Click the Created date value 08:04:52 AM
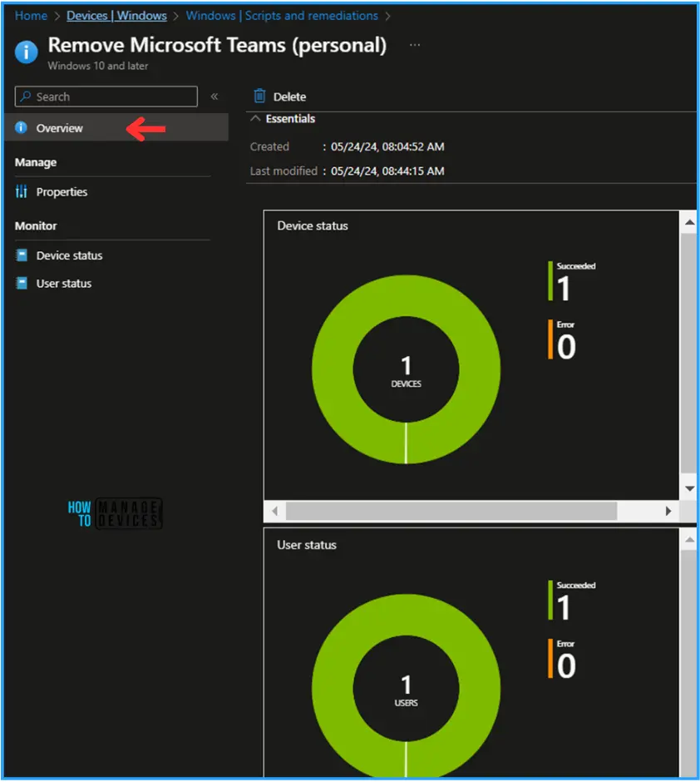This screenshot has height=782, width=700. pos(387,146)
